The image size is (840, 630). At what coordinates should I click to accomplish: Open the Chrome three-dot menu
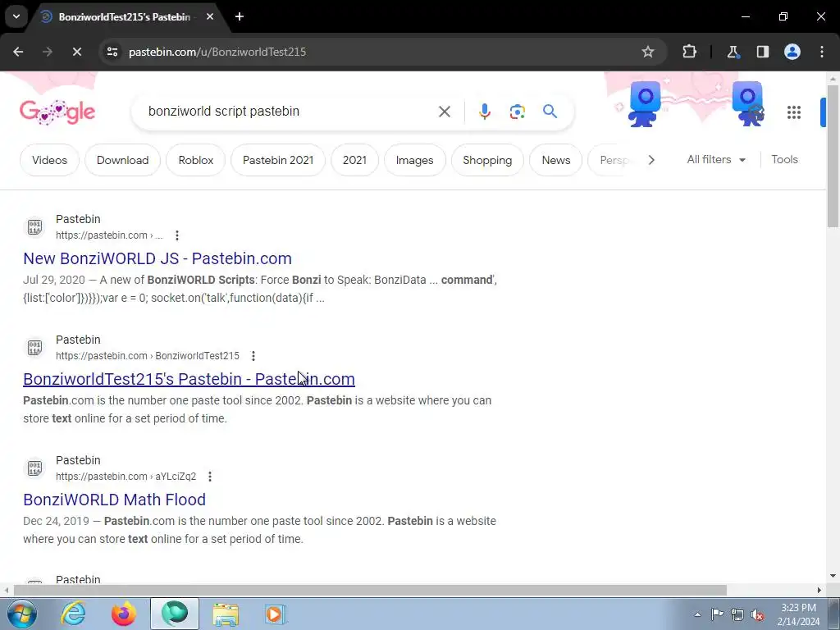point(822,52)
